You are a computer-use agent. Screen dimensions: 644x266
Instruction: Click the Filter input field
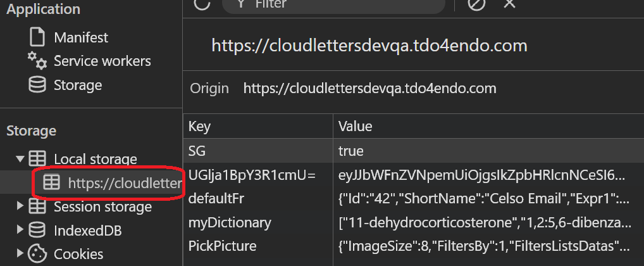click(342, 4)
